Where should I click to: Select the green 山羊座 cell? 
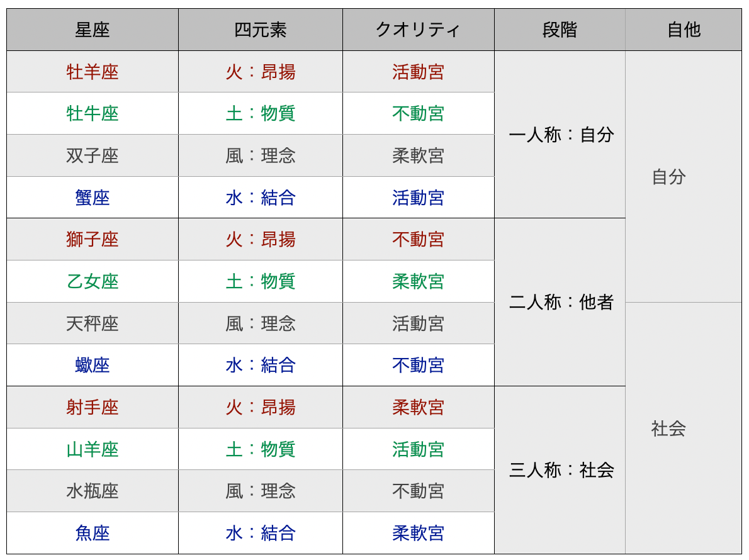click(93, 449)
